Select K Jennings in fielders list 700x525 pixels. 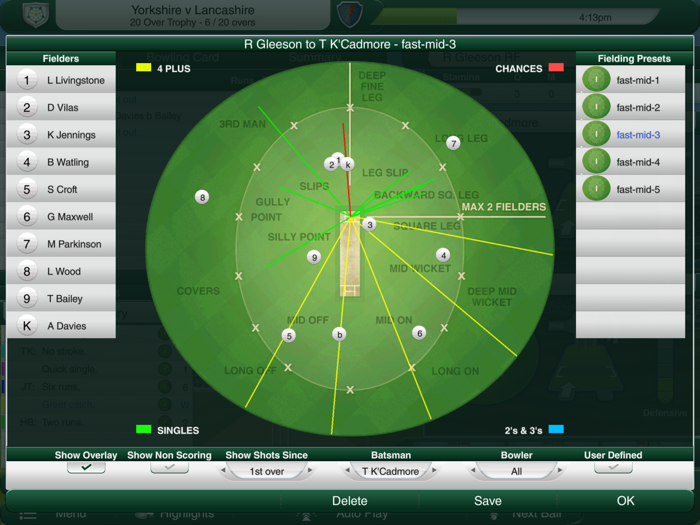tap(61, 135)
